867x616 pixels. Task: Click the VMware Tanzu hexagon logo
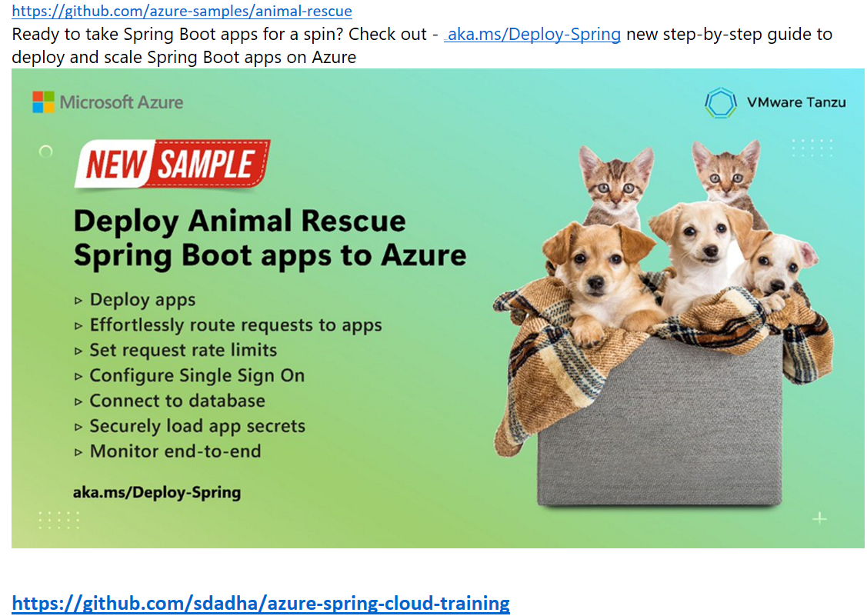coord(721,103)
